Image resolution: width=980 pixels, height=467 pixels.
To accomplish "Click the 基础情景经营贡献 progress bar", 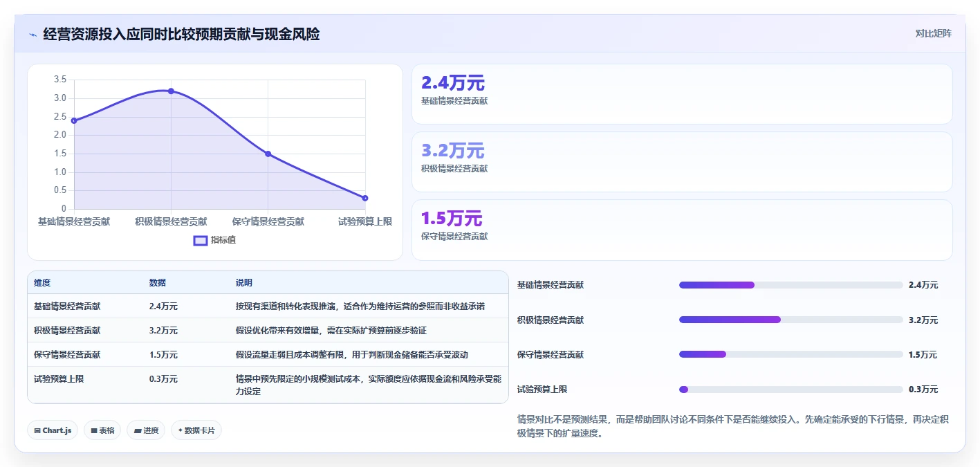I will click(x=791, y=285).
